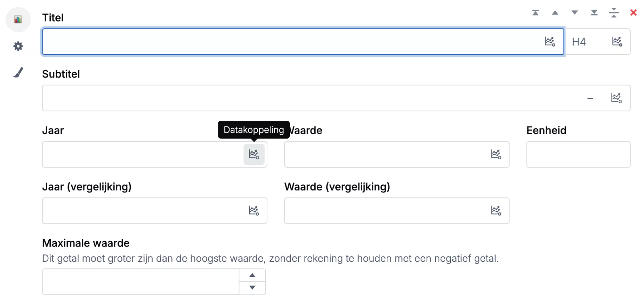Increase the Maximale waarde value
644x308 pixels.
coord(252,275)
